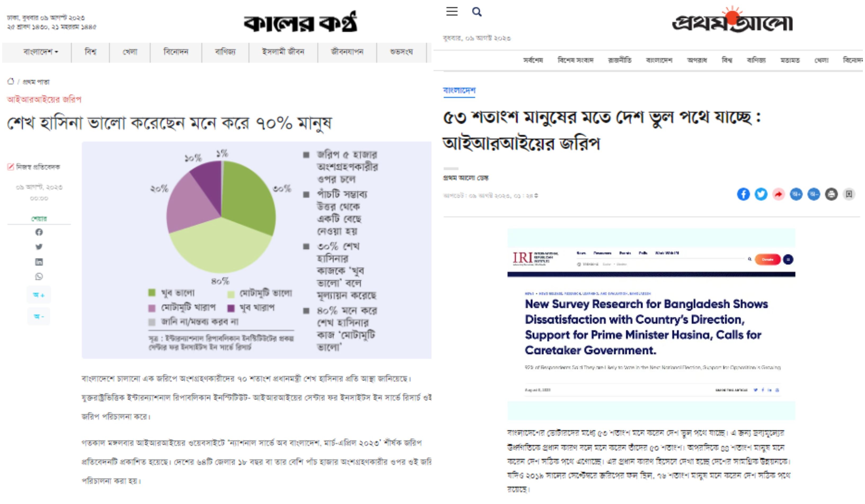Click প্রথম পাতা breadcrumb link
Viewport: 865px width, 504px height.
pyautogui.click(x=36, y=82)
